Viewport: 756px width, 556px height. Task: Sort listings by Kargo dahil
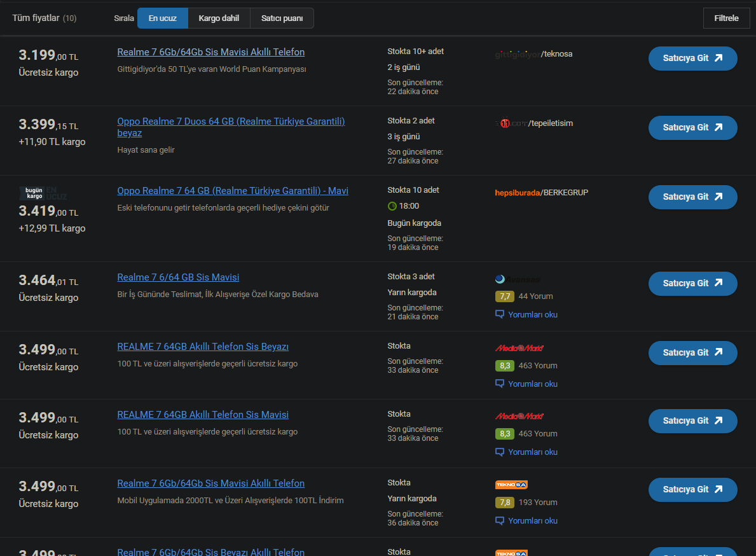click(x=219, y=18)
